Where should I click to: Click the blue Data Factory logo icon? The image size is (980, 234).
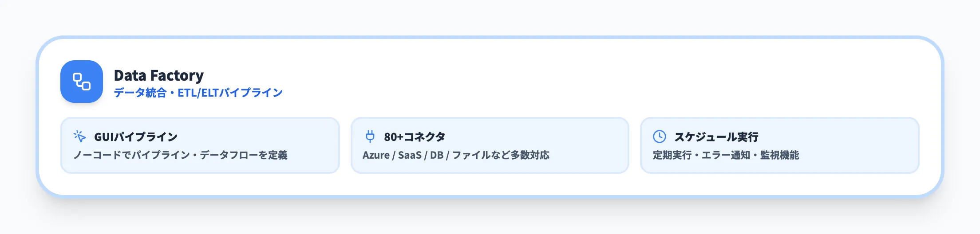(82, 82)
